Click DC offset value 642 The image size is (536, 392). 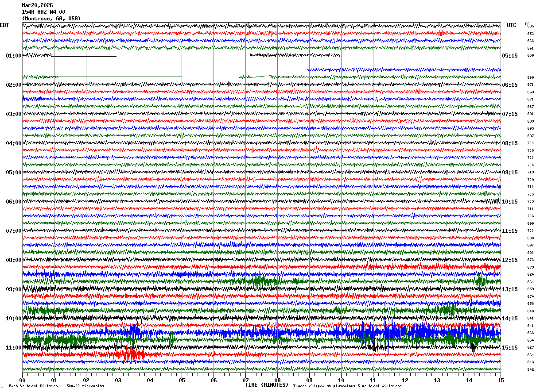click(x=530, y=369)
